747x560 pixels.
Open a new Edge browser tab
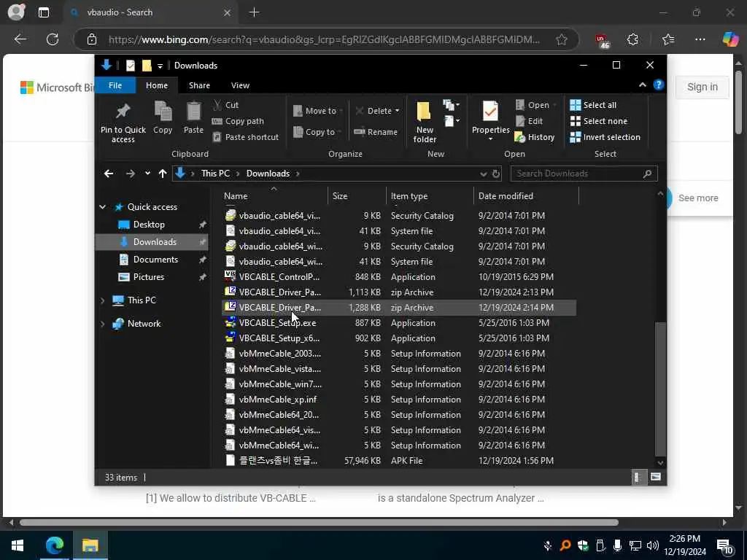[254, 12]
